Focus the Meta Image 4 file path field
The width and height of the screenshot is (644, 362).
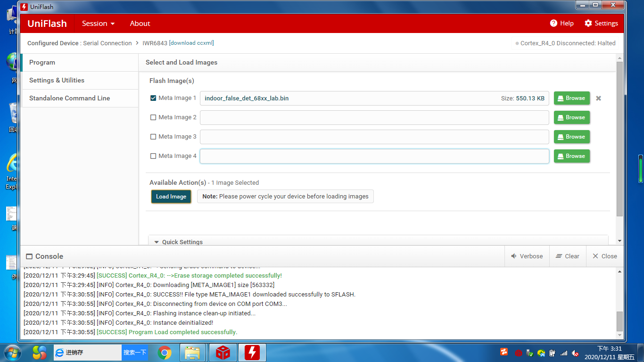coord(374,156)
